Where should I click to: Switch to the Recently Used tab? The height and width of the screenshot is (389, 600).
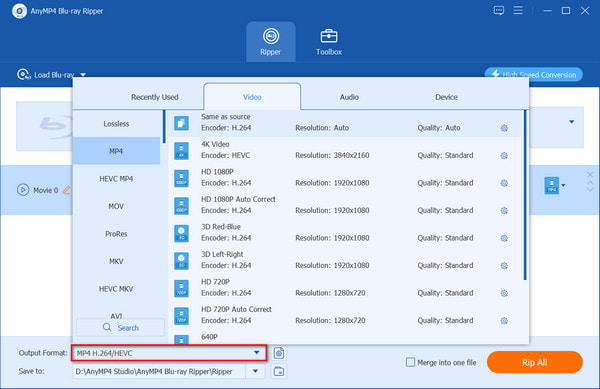click(155, 97)
